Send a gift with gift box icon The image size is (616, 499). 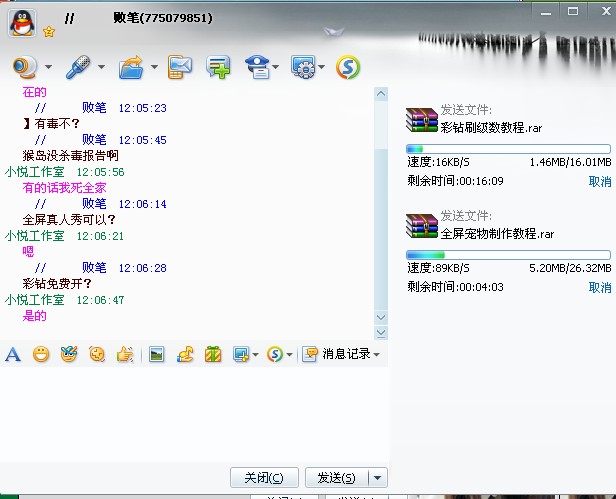pos(213,354)
